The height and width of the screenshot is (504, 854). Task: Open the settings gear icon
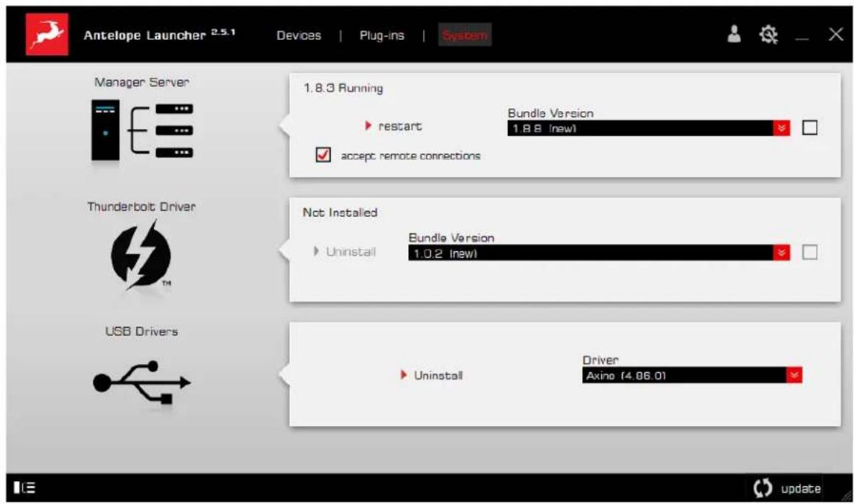coord(769,35)
